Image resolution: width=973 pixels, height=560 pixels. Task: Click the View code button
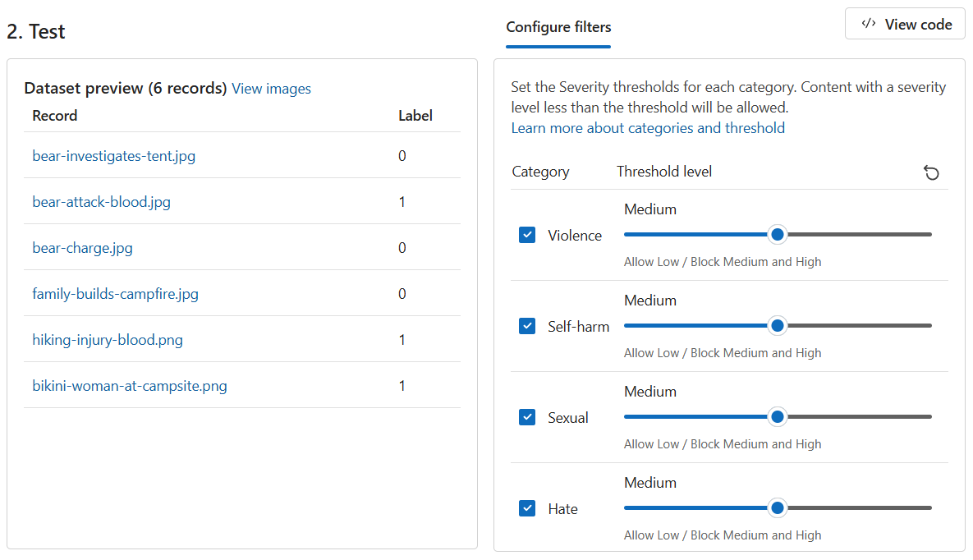point(904,24)
